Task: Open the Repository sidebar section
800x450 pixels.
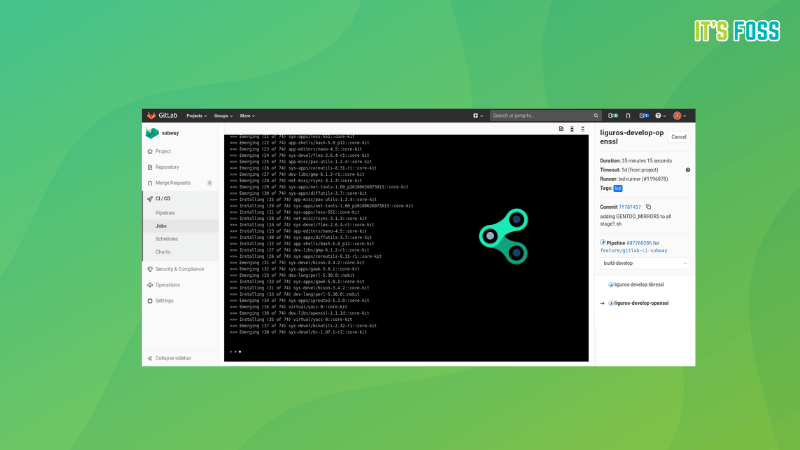Action: click(167, 167)
